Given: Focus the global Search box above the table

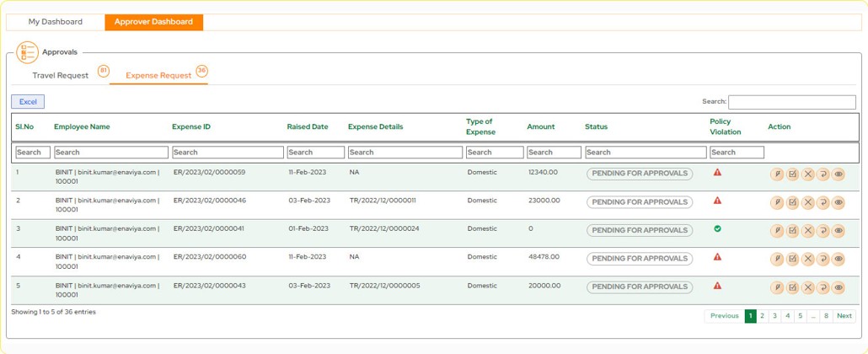Looking at the screenshot, I should pyautogui.click(x=792, y=102).
